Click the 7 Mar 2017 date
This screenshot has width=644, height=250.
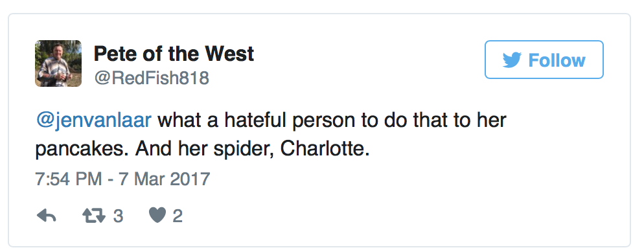[x=165, y=179]
